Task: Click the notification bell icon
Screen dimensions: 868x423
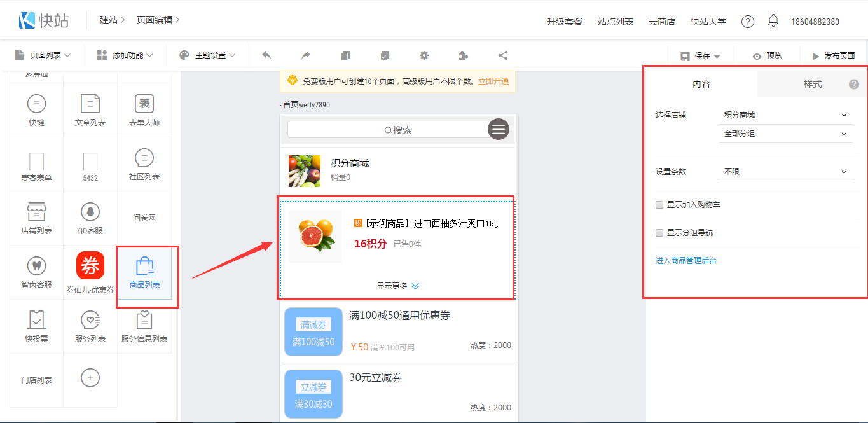Action: [773, 21]
